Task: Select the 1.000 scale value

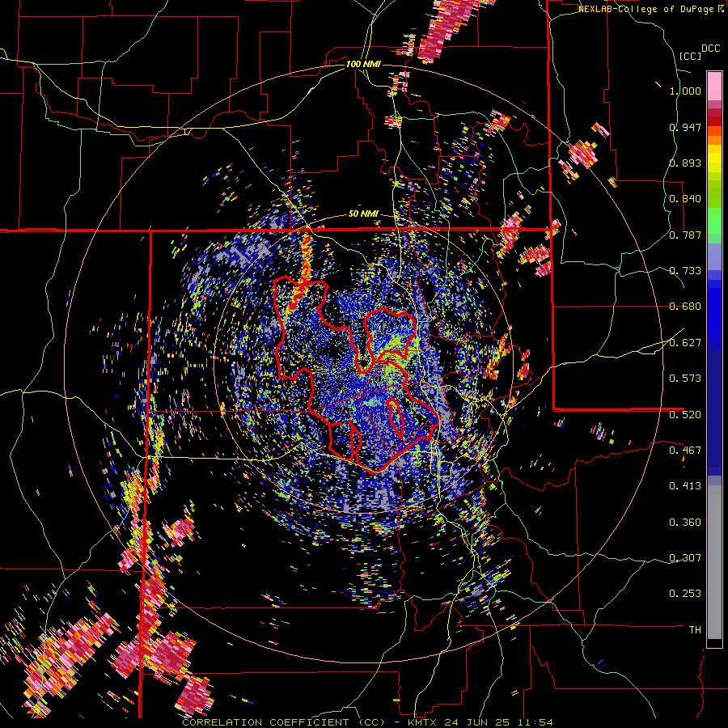Action: pyautogui.click(x=685, y=91)
